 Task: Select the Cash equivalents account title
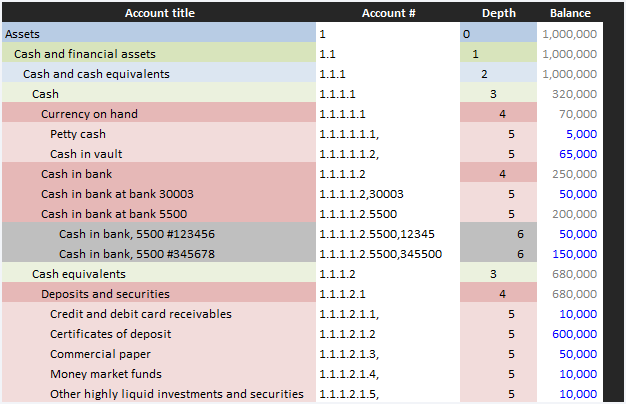pos(79,274)
